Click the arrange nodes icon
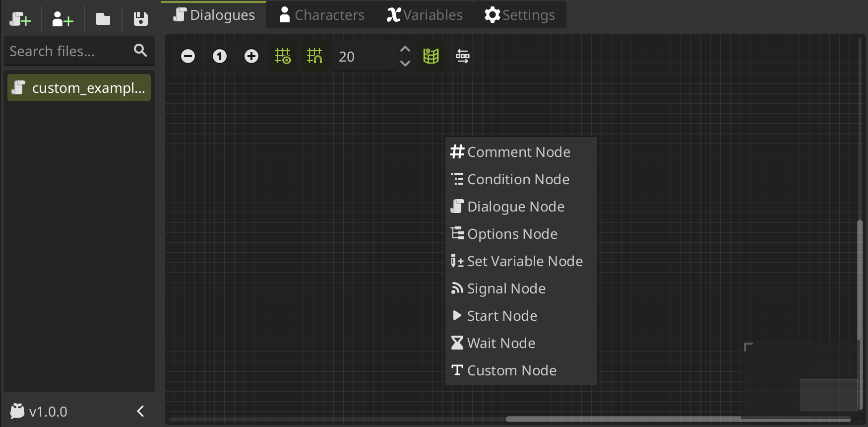Screen dimensions: 868x427 click(x=463, y=56)
